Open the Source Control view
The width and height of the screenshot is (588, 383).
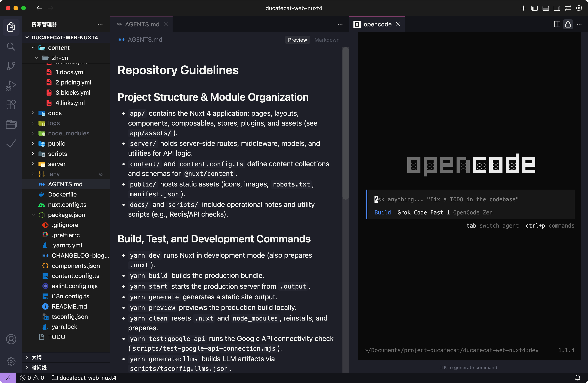pyautogui.click(x=11, y=66)
